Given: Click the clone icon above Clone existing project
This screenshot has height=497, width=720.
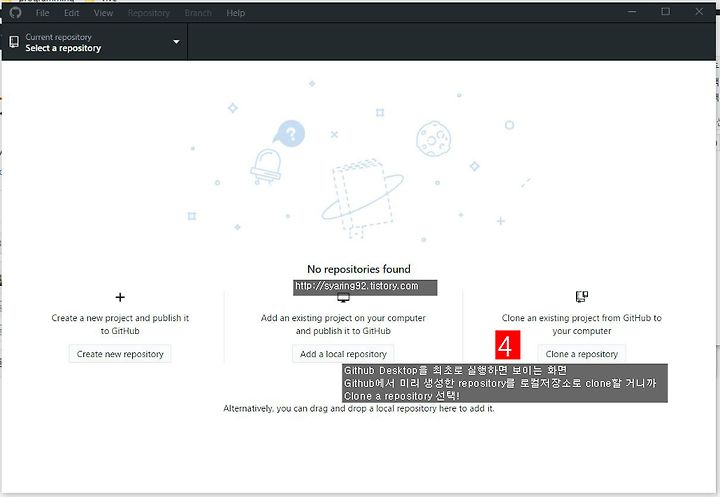Looking at the screenshot, I should (x=582, y=297).
